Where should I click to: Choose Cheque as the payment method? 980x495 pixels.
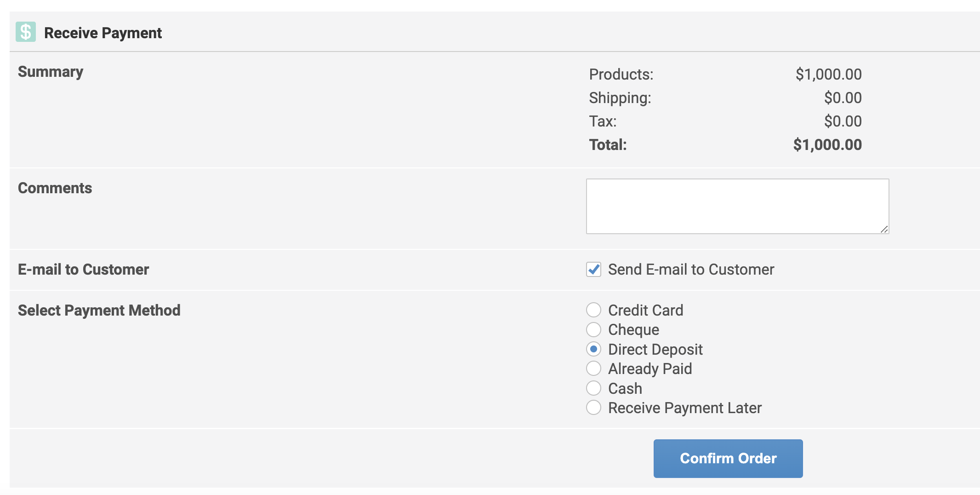click(x=593, y=329)
